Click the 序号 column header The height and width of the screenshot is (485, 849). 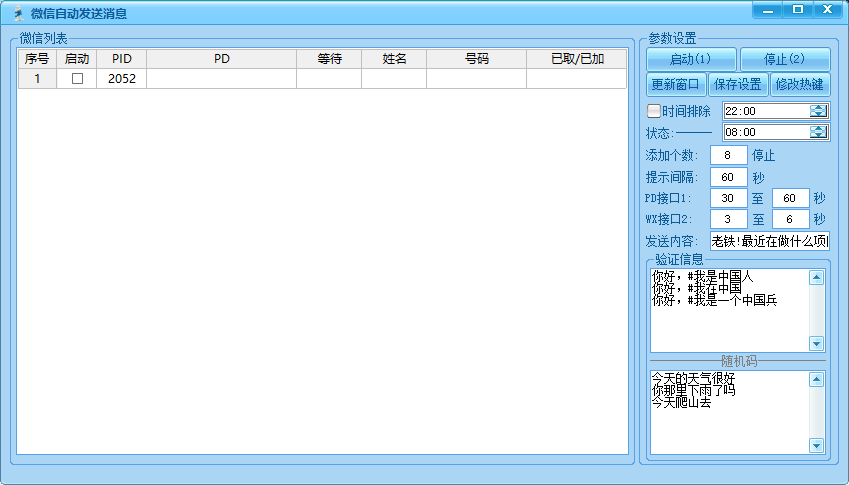click(37, 58)
